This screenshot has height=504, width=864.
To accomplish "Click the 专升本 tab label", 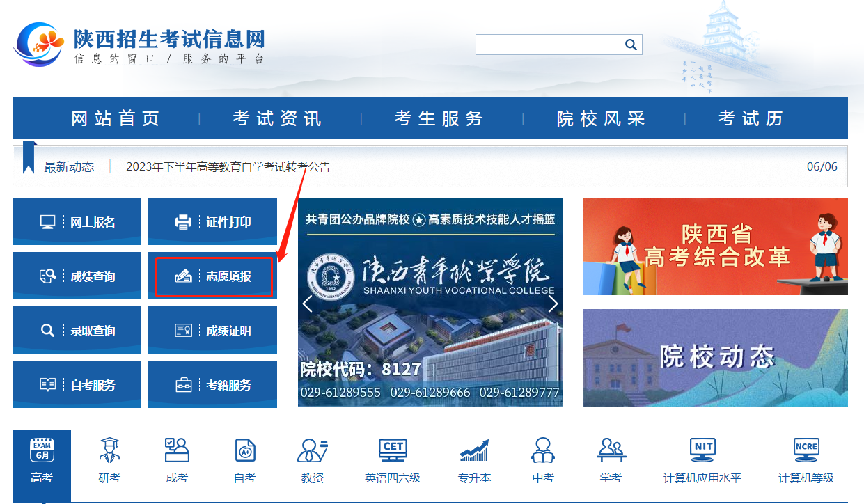I will [x=474, y=478].
